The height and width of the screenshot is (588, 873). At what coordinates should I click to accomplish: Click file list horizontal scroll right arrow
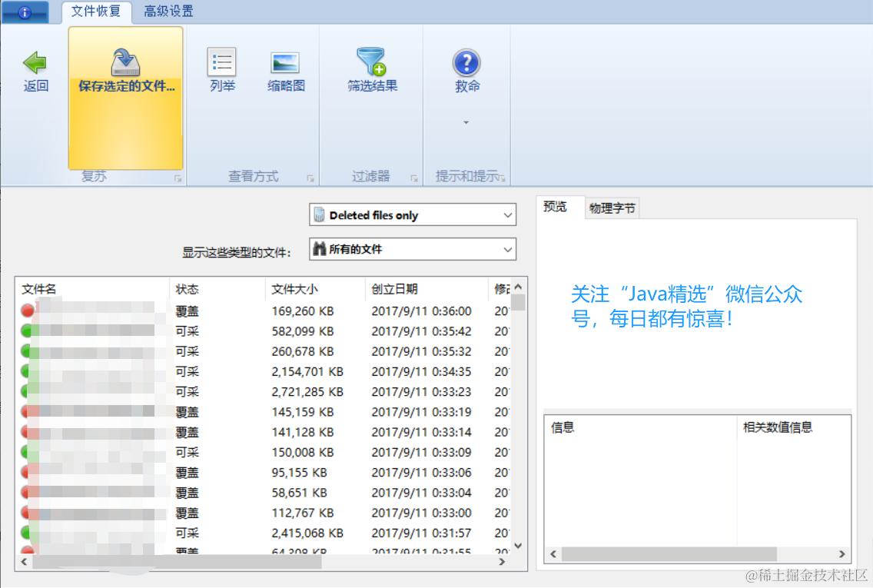pos(502,562)
